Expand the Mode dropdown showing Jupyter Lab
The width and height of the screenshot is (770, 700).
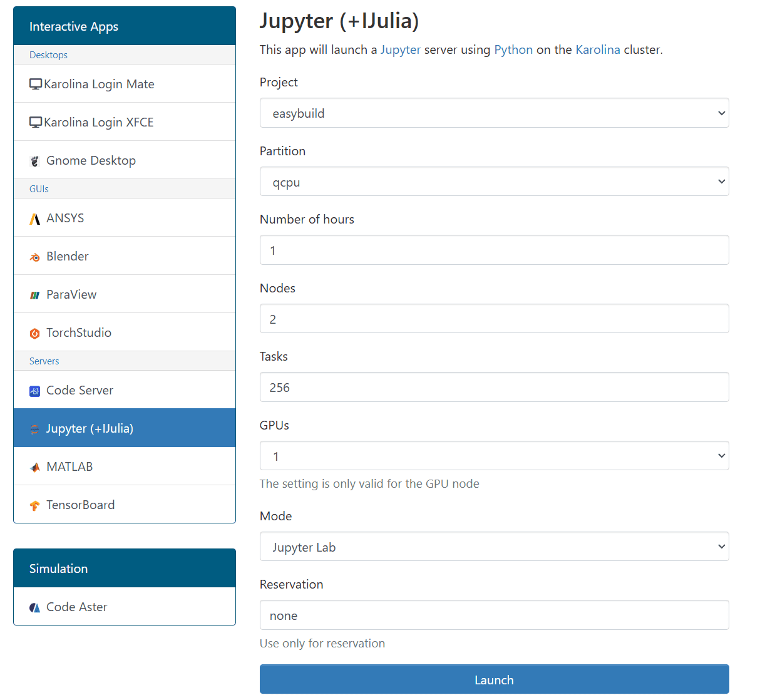tap(494, 547)
